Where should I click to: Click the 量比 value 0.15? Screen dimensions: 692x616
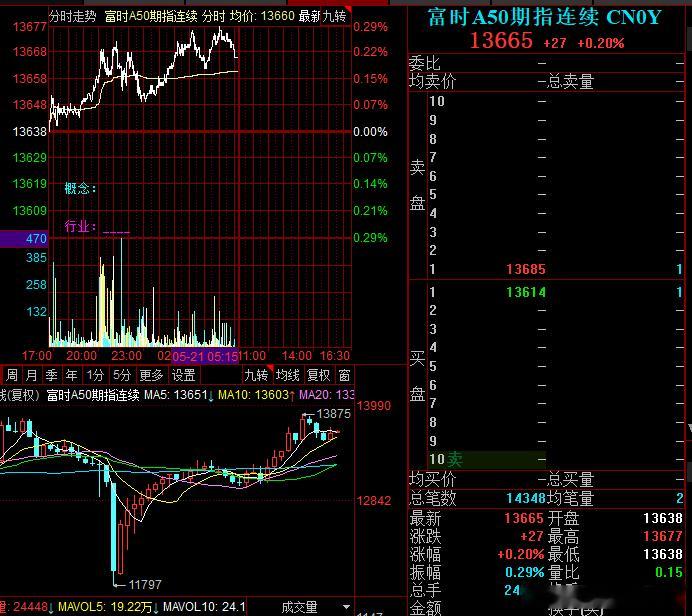[669, 572]
